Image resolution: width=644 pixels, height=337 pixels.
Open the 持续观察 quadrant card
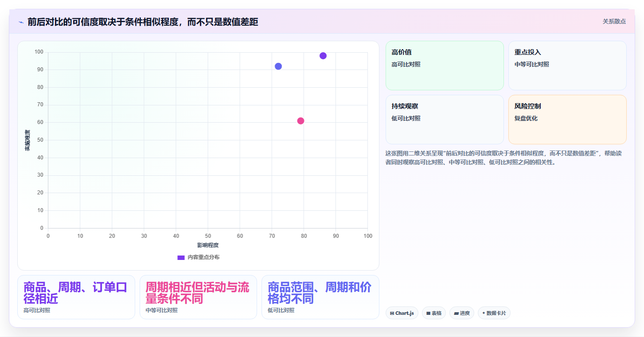(445, 120)
